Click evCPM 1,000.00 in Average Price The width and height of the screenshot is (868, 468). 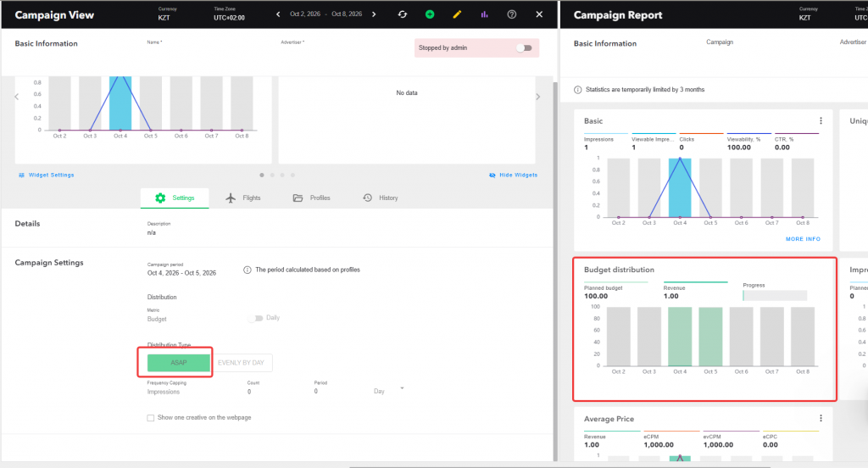click(x=718, y=445)
